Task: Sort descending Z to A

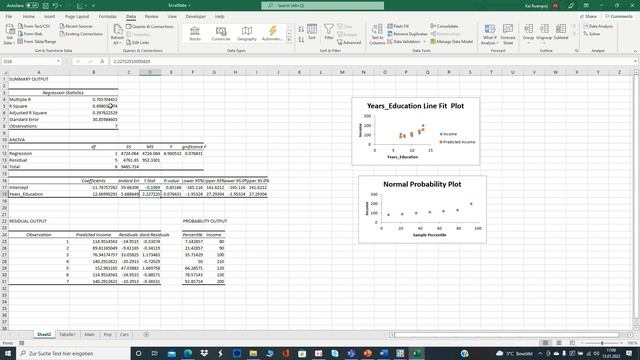Action: point(301,40)
